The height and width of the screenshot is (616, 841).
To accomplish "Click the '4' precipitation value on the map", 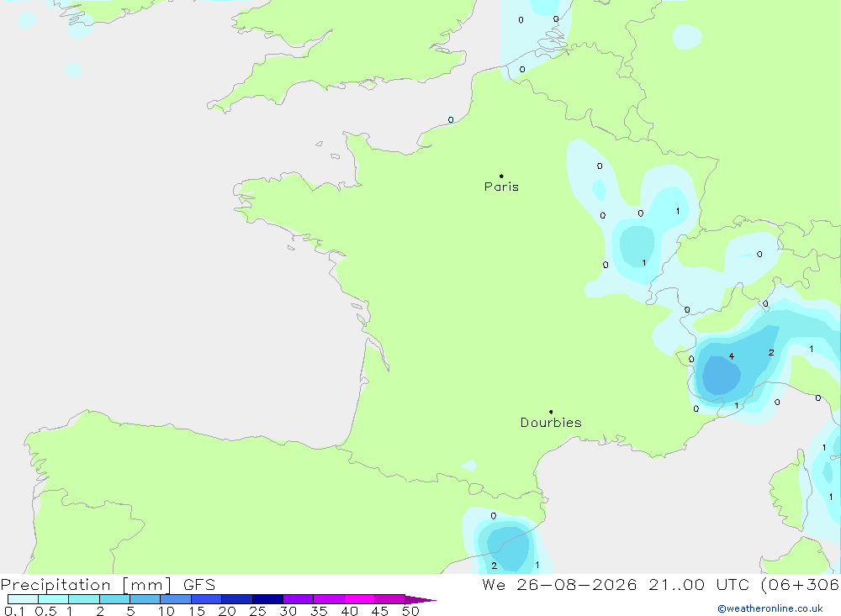I will [x=732, y=356].
